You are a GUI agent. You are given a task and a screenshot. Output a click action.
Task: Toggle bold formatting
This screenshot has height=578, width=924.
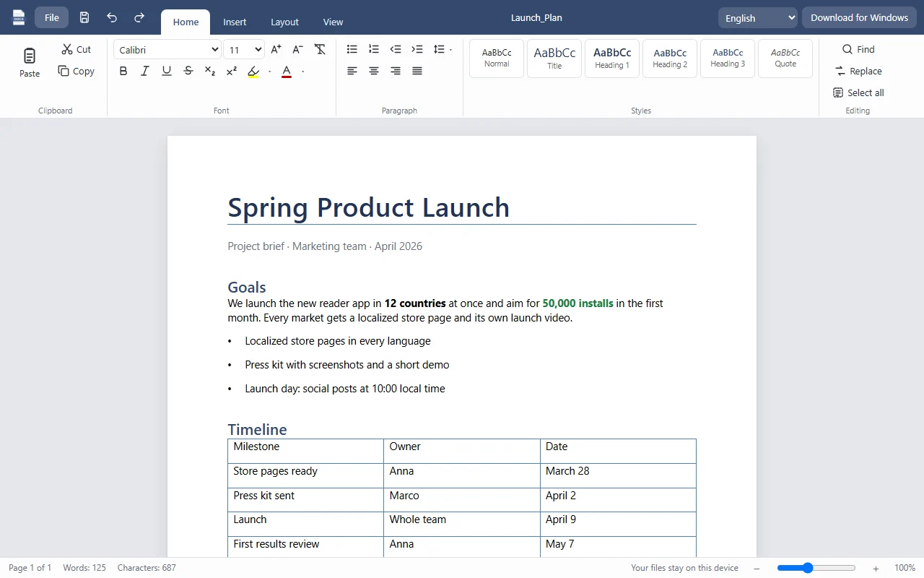click(x=123, y=71)
